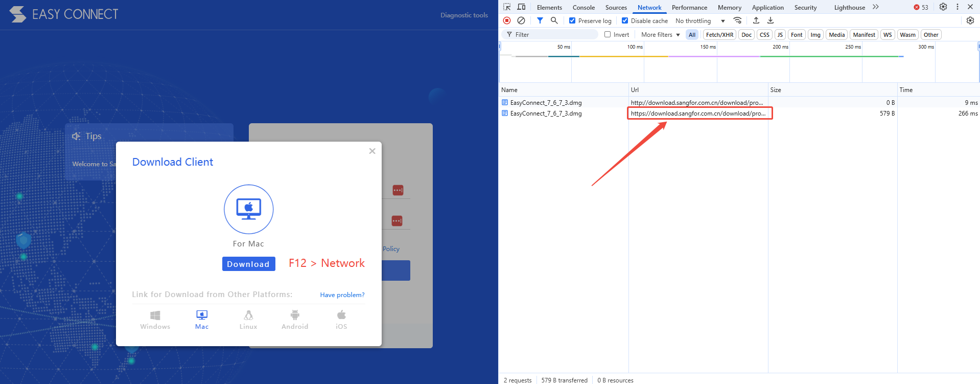Switch to the Performance tab
This screenshot has width=980, height=384.
pos(689,7)
